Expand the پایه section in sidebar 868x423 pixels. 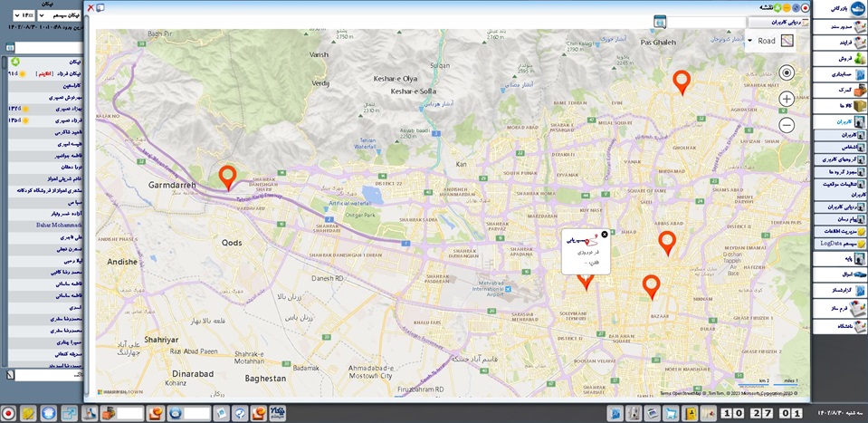pos(840,258)
